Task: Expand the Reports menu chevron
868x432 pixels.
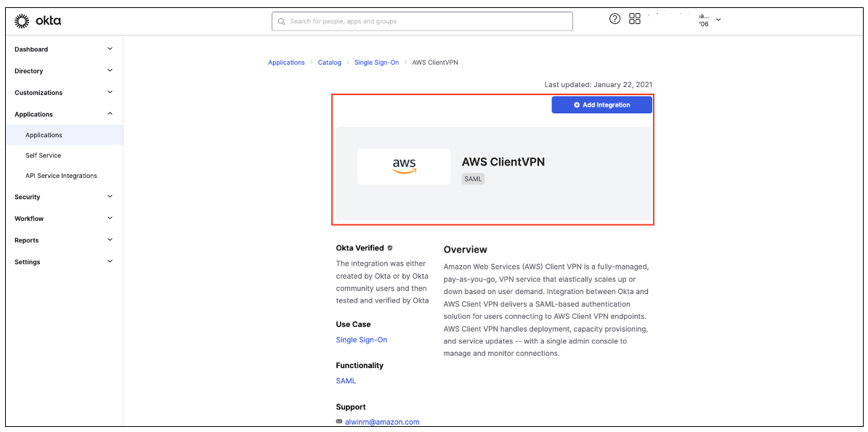Action: pyautogui.click(x=110, y=240)
